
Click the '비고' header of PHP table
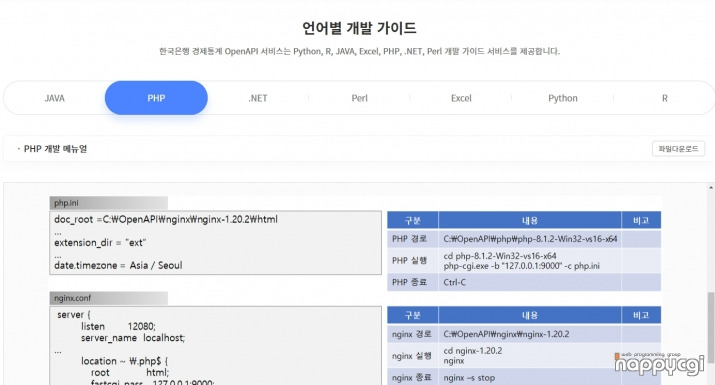point(641,220)
